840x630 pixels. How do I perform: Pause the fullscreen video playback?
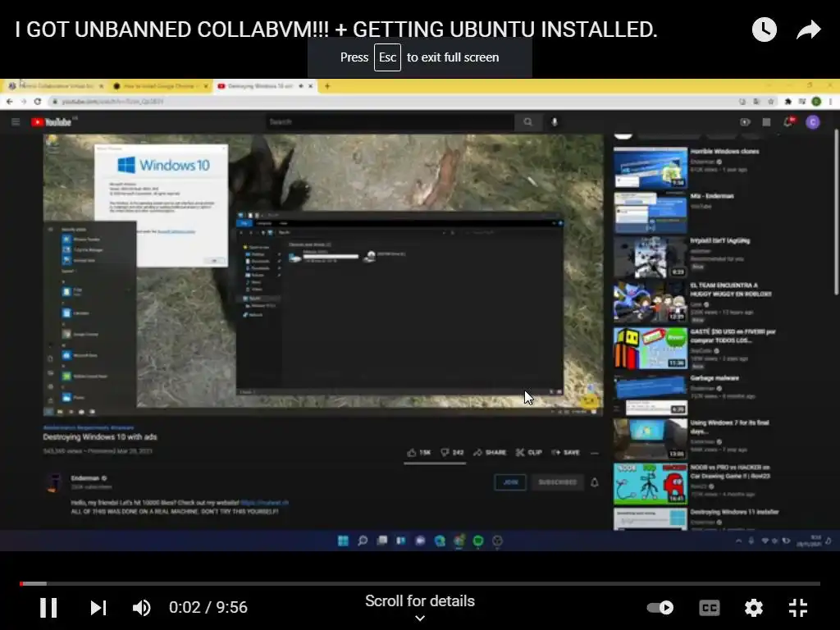[48, 608]
